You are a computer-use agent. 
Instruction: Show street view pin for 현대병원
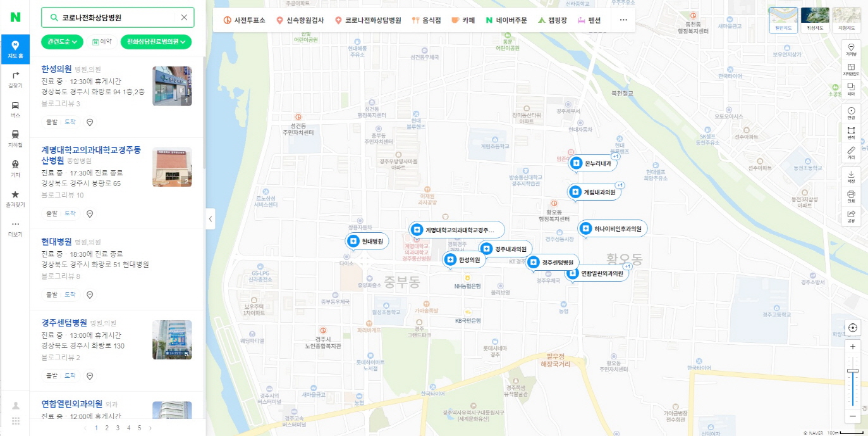click(90, 294)
